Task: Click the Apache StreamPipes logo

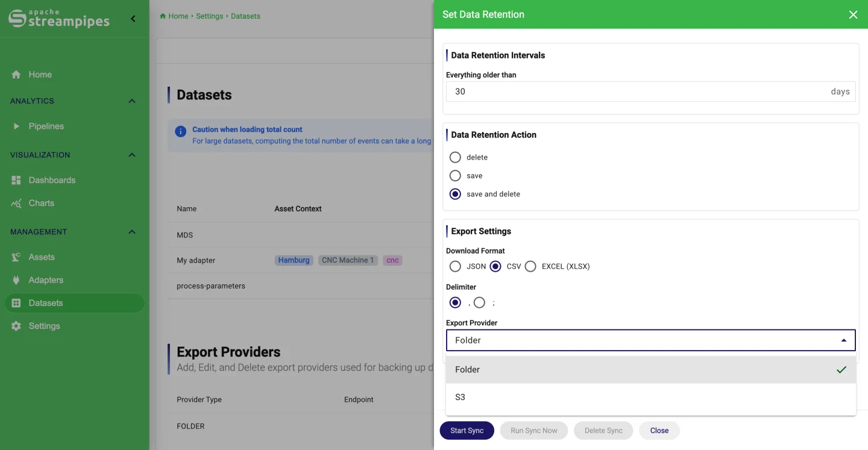Action: click(59, 19)
